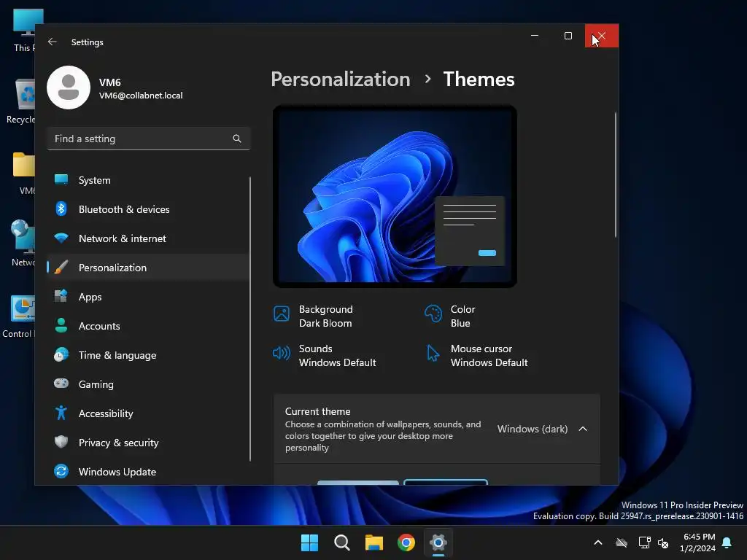The width and height of the screenshot is (747, 560).
Task: Select the Accessibility label
Action: tap(106, 413)
